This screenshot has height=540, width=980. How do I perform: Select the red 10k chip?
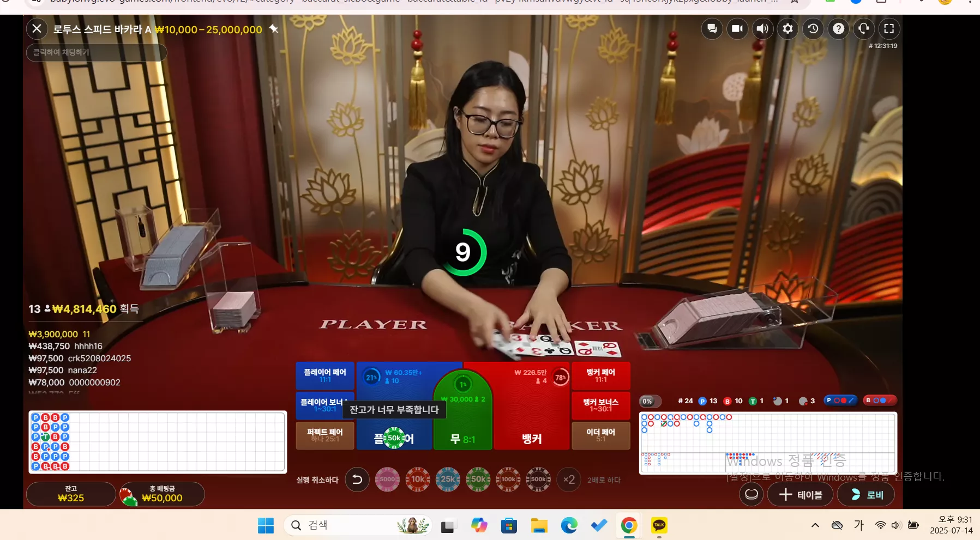click(x=418, y=480)
